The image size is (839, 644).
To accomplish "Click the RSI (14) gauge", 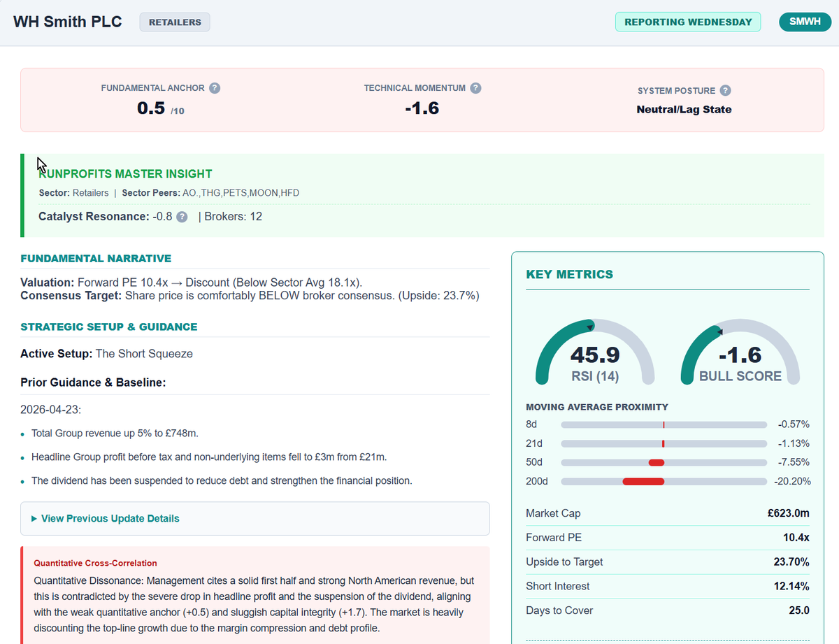I will coord(595,352).
